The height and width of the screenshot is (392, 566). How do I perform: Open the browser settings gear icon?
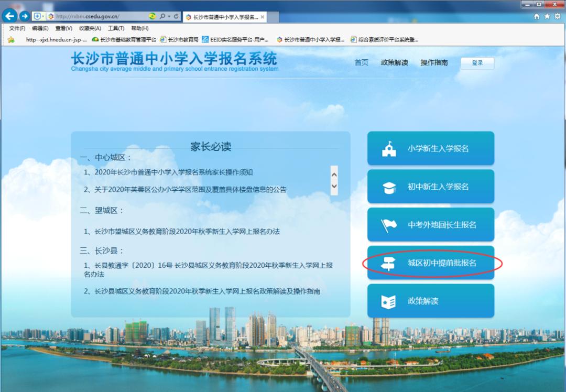click(557, 16)
